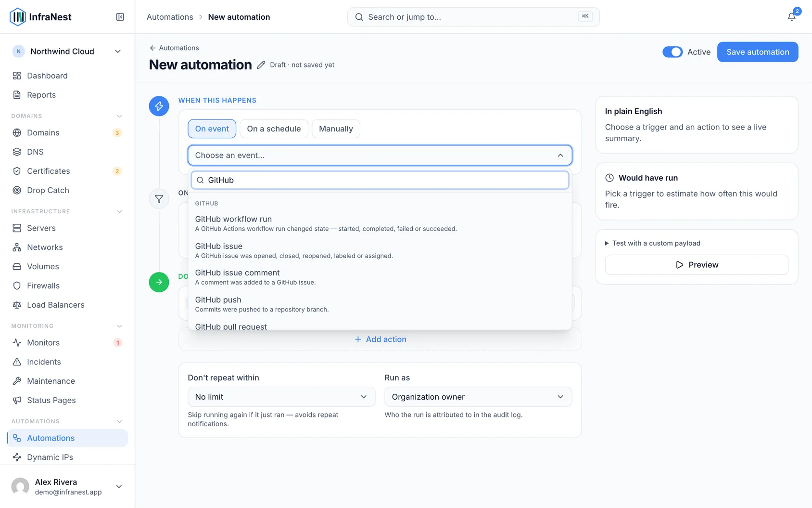Choose the GitHub pull request event

tap(380, 326)
